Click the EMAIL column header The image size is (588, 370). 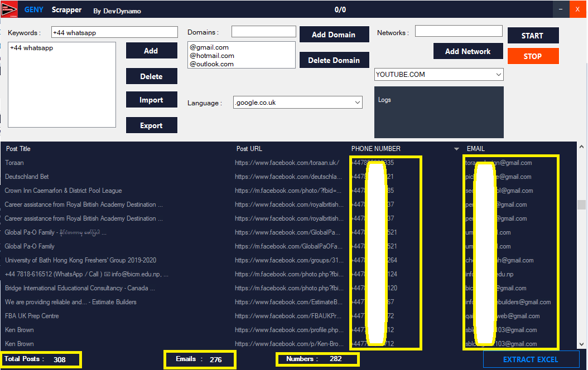476,149
